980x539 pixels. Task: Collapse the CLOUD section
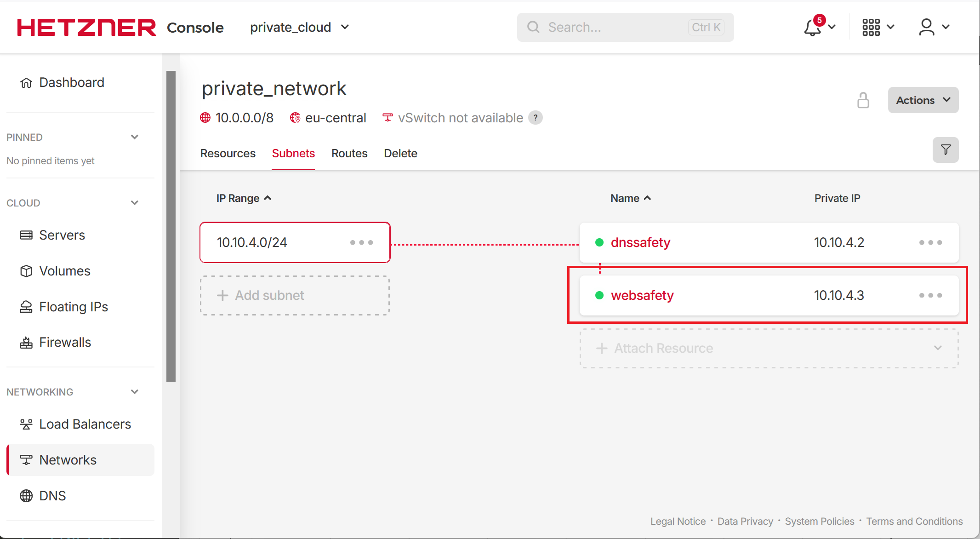click(x=135, y=203)
